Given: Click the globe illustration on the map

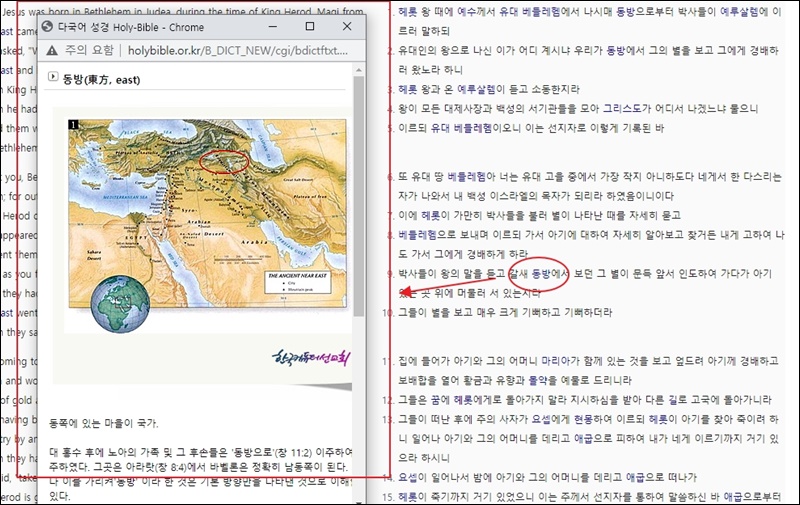Looking at the screenshot, I should click(x=120, y=305).
